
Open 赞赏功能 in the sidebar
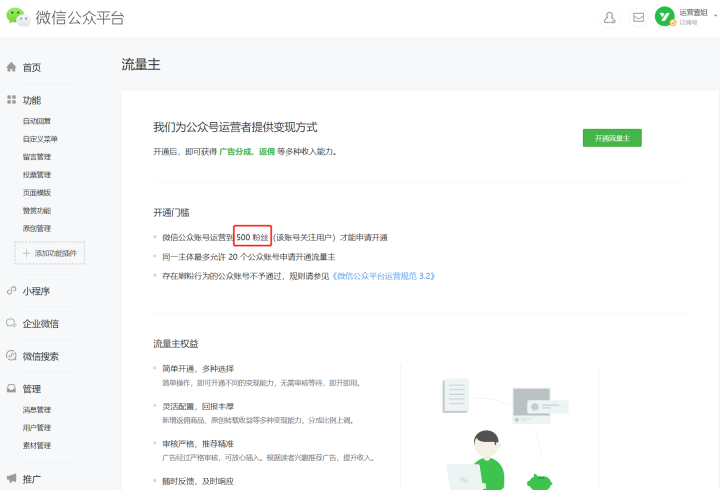(x=37, y=210)
